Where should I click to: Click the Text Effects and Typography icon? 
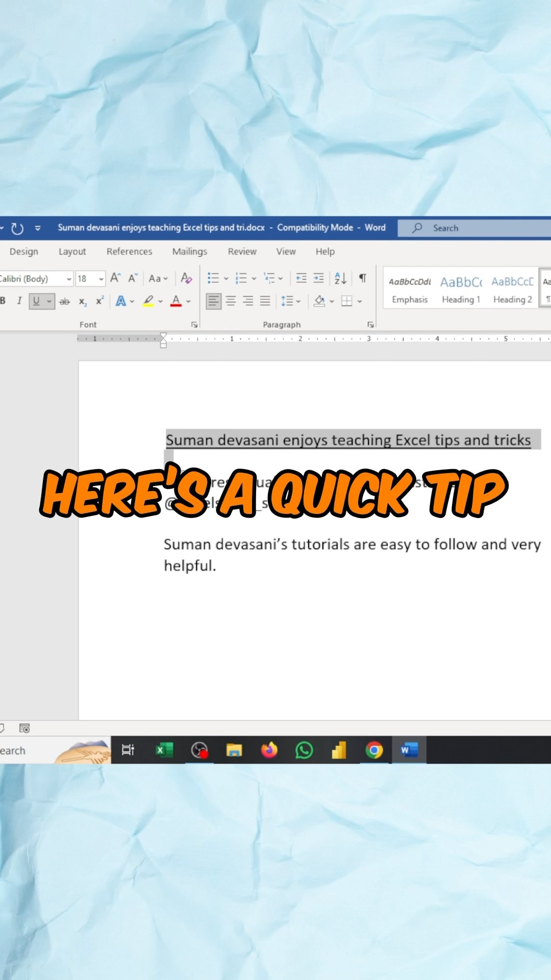pos(121,301)
